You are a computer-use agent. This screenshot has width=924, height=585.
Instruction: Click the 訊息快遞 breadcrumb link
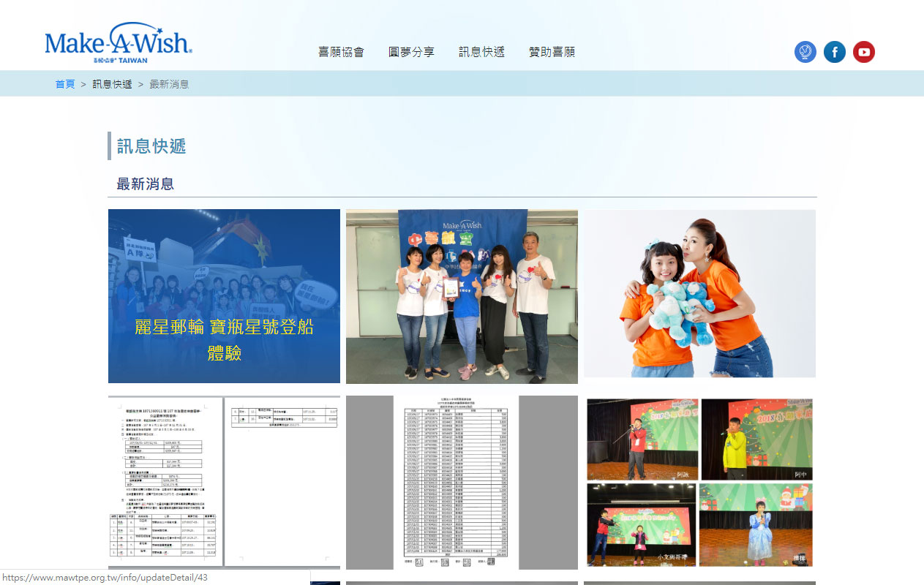[x=112, y=84]
